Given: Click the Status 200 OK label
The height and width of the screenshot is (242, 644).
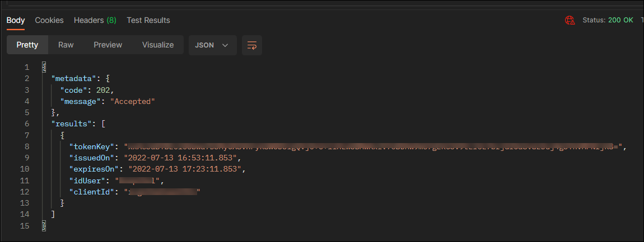Looking at the screenshot, I should point(608,20).
